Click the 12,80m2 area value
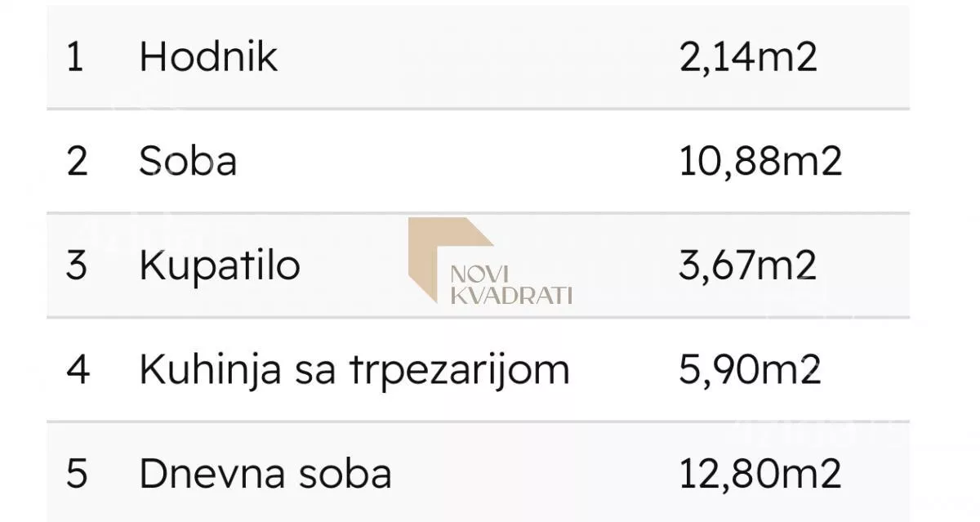980x522 pixels. 759,474
